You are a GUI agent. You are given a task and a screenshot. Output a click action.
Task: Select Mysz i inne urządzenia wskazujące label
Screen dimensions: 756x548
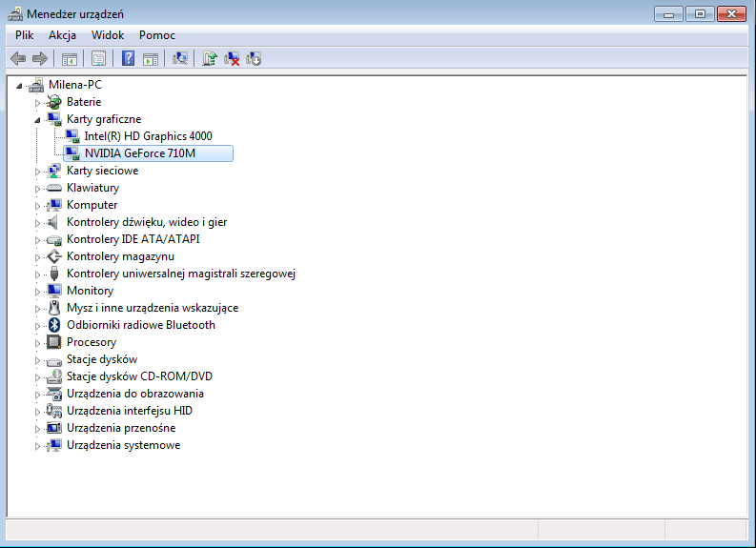(x=153, y=308)
